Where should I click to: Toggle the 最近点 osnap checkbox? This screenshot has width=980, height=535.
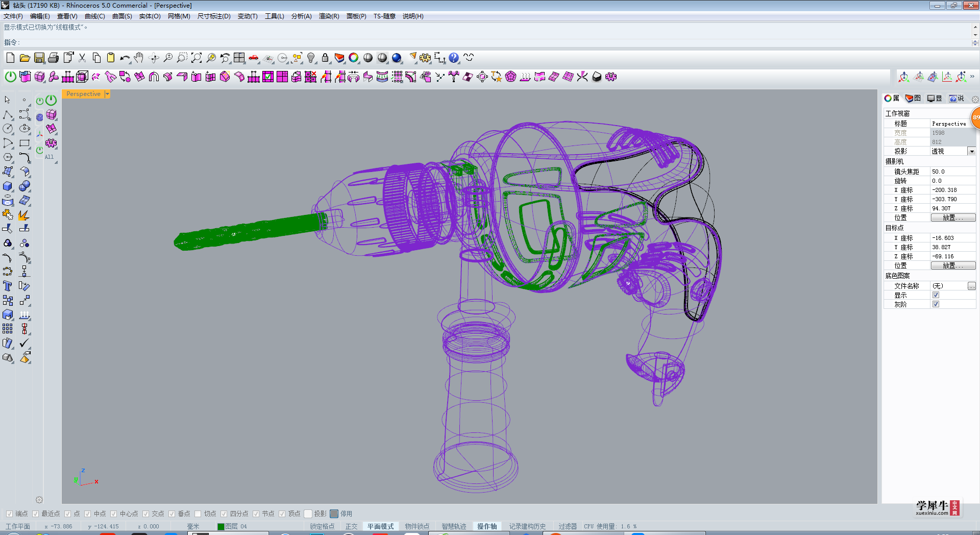[36, 514]
